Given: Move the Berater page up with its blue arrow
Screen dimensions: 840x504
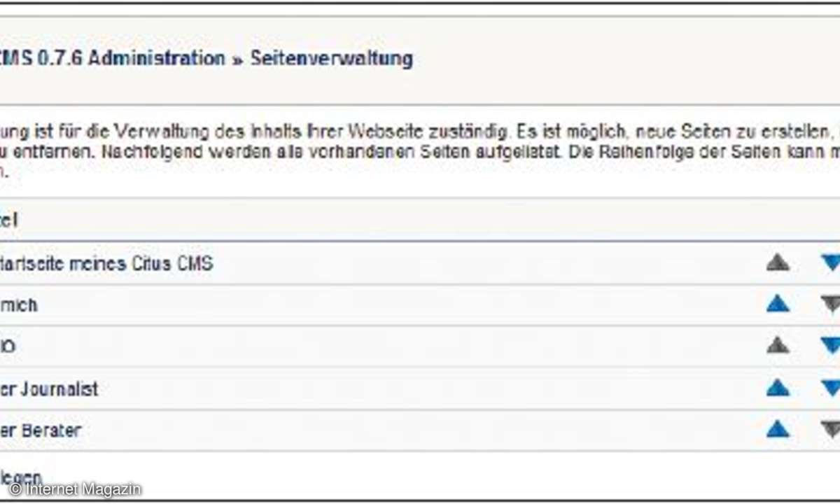Looking at the screenshot, I should pyautogui.click(x=778, y=429).
